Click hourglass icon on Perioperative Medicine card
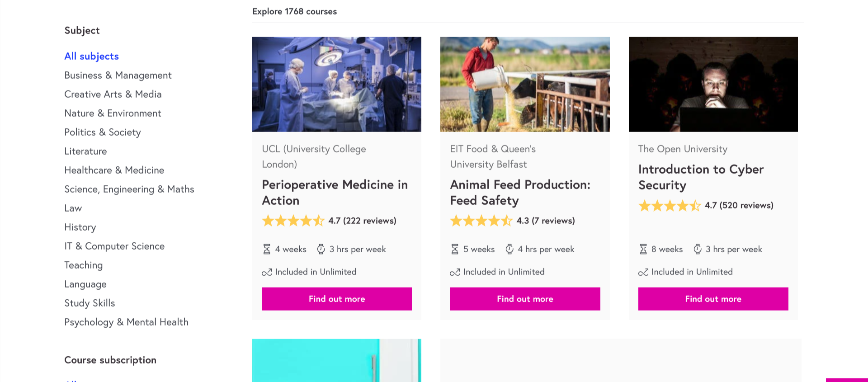 click(x=267, y=249)
